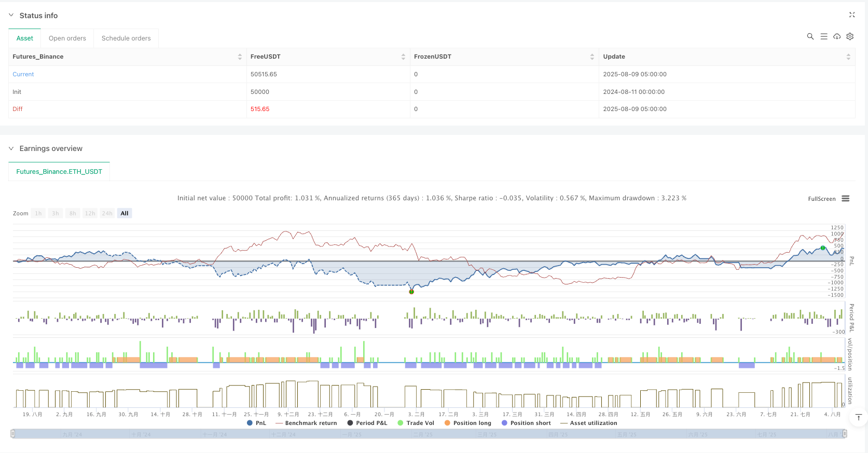The width and height of the screenshot is (868, 453).
Task: Switch to the Schedule orders tab
Action: point(126,38)
